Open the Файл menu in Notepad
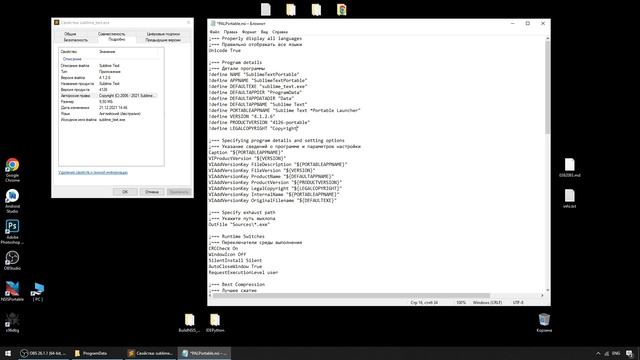 [x=214, y=32]
